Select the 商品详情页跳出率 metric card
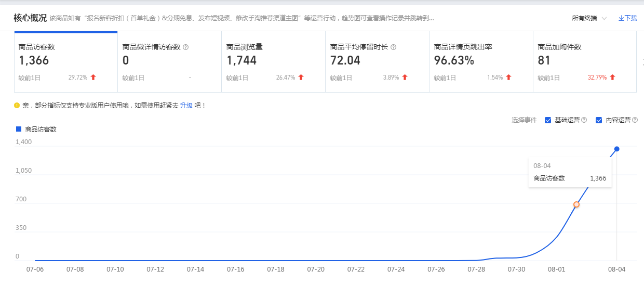 pos(481,62)
